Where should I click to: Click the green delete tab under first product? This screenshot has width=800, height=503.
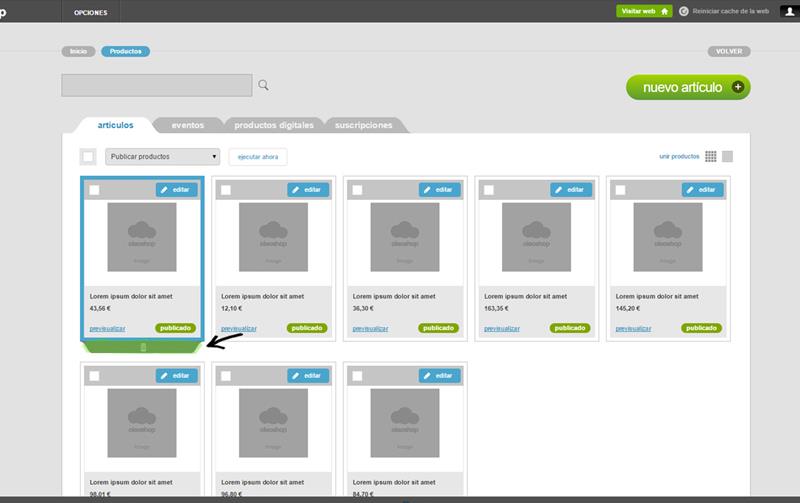click(143, 347)
